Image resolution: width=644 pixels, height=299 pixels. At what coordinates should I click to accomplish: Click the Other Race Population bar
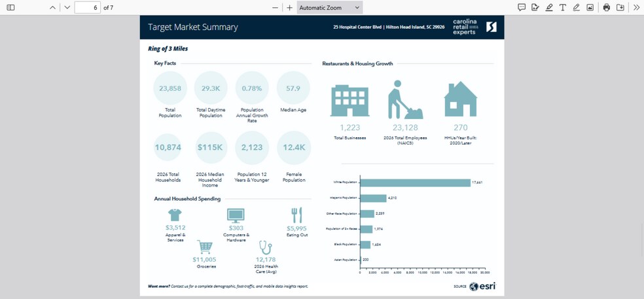point(367,213)
